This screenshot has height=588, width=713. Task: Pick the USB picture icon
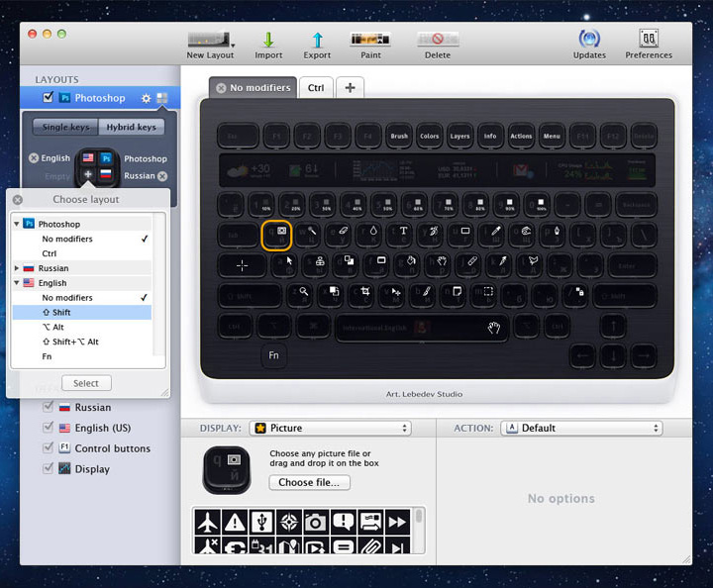(261, 522)
